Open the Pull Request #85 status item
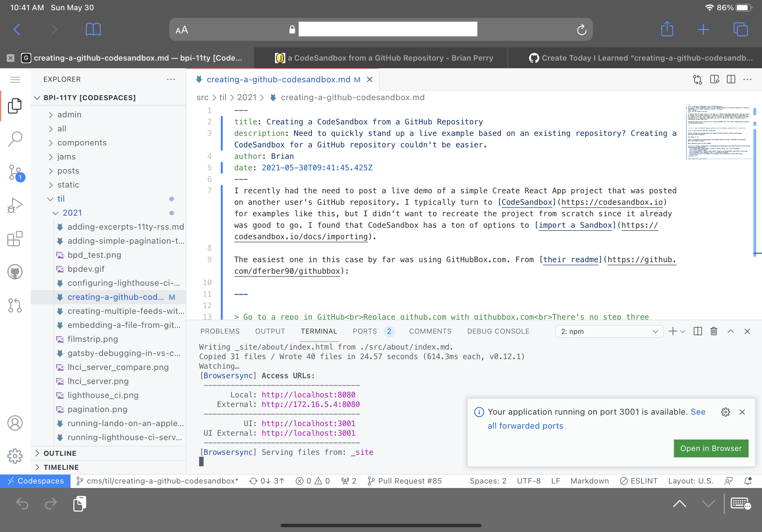This screenshot has width=762, height=532. [405, 481]
